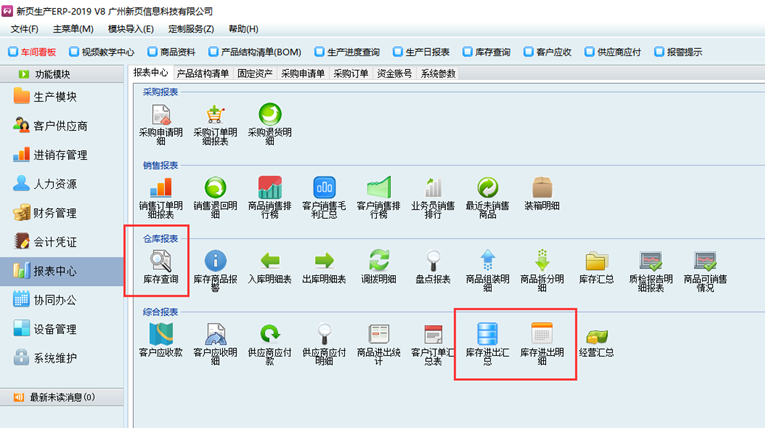Switch to the 系统参数 tab

(x=438, y=73)
